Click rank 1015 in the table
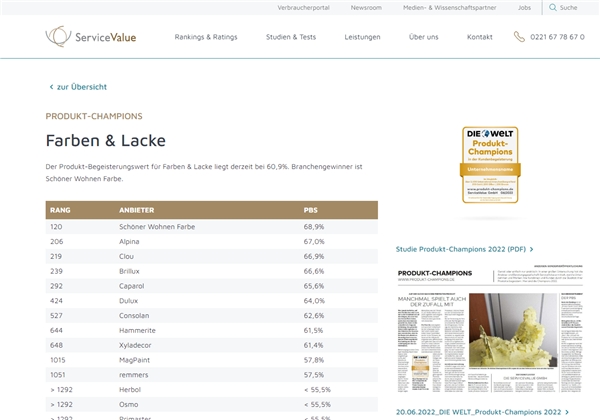600x420 pixels. [x=58, y=360]
